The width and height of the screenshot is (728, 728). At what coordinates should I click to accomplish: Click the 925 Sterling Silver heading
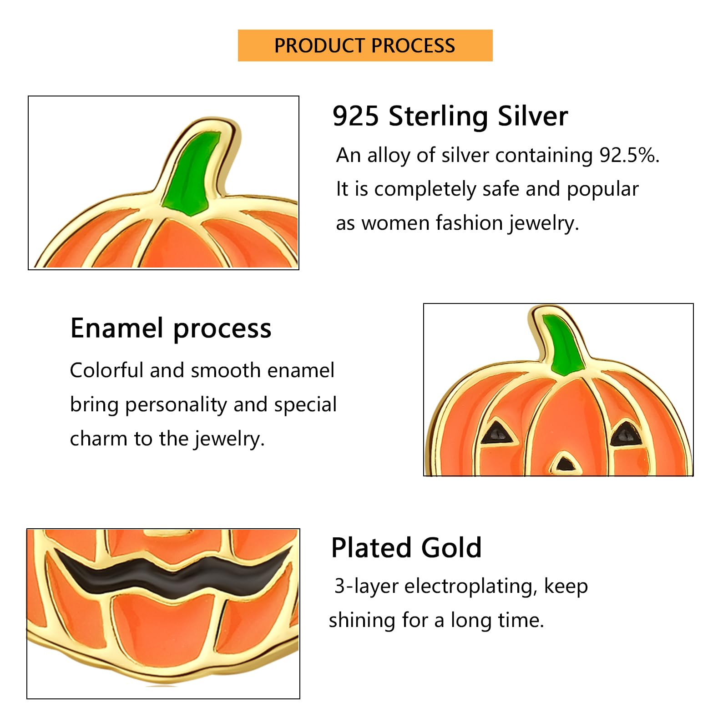(450, 116)
